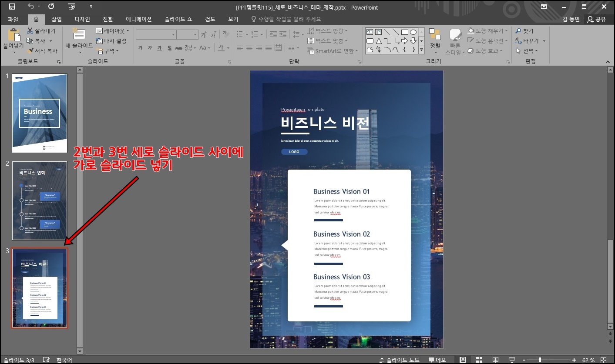The width and height of the screenshot is (615, 364).
Task: Click the zoom slider handle
Action: coord(540,360)
